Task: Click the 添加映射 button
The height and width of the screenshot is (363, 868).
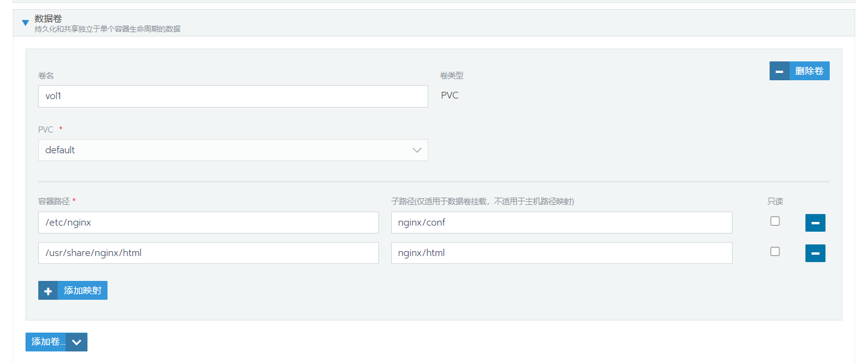Action: point(73,291)
